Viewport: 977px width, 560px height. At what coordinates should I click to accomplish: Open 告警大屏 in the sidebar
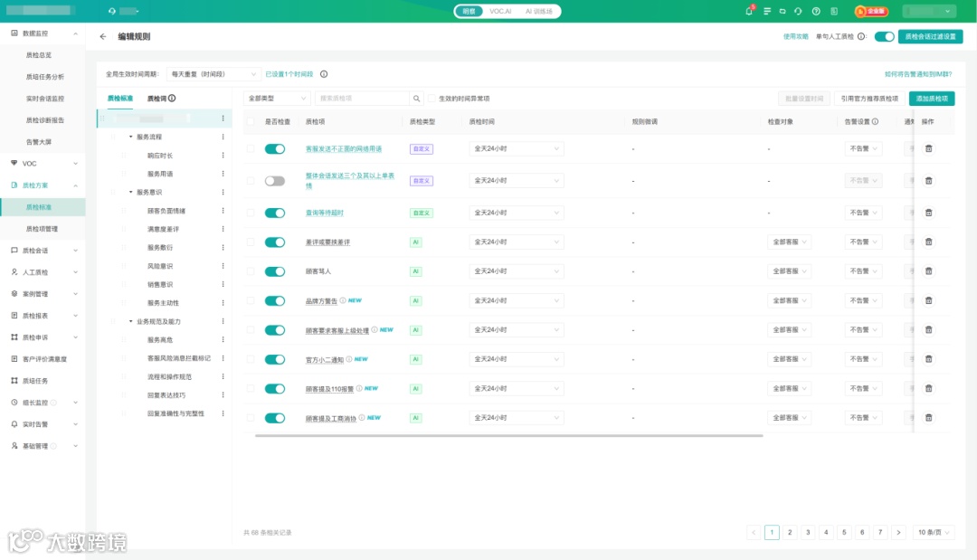(x=39, y=142)
